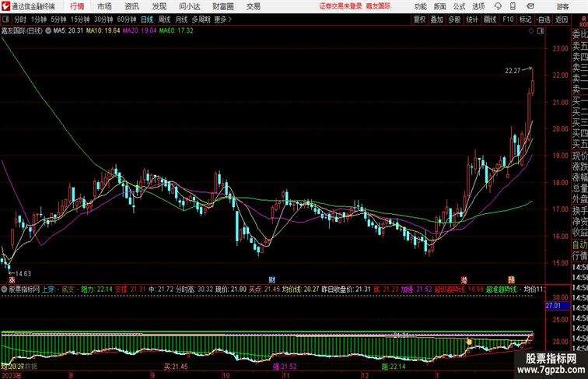
Task: Click the MA5: 20.31 value
Action: pyautogui.click(x=68, y=31)
